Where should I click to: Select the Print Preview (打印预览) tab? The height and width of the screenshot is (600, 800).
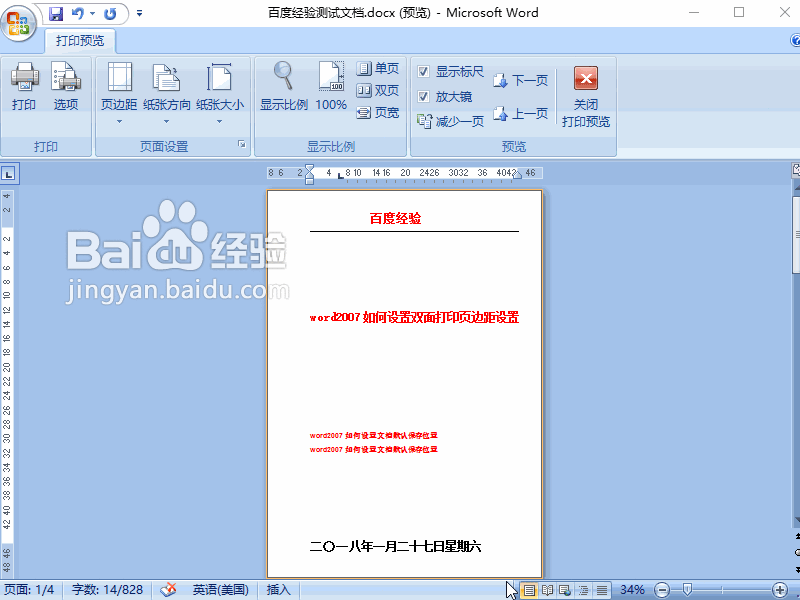tap(81, 41)
